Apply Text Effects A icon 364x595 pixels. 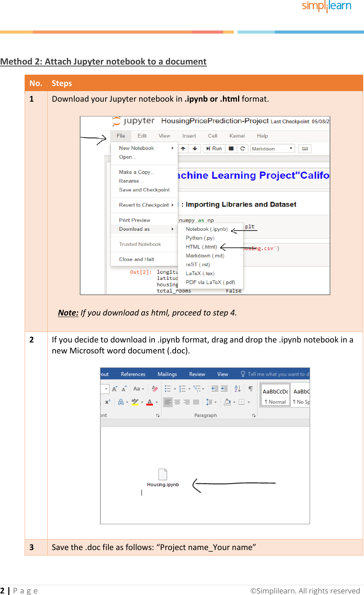[x=121, y=402]
